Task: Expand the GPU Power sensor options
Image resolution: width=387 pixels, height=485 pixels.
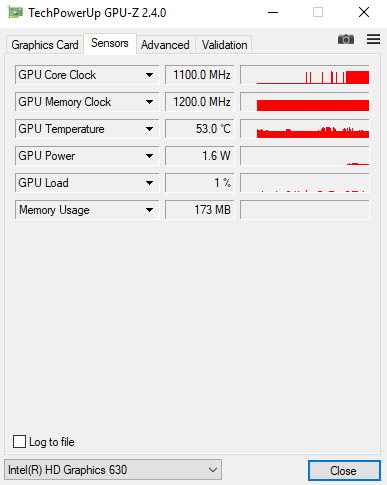Action: 149,156
